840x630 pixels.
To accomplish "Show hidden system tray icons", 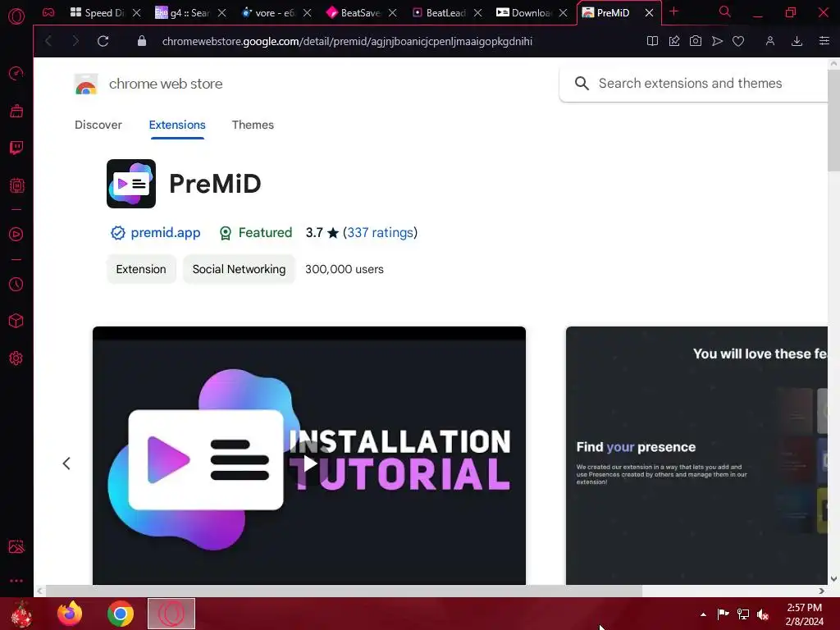I will [703, 614].
